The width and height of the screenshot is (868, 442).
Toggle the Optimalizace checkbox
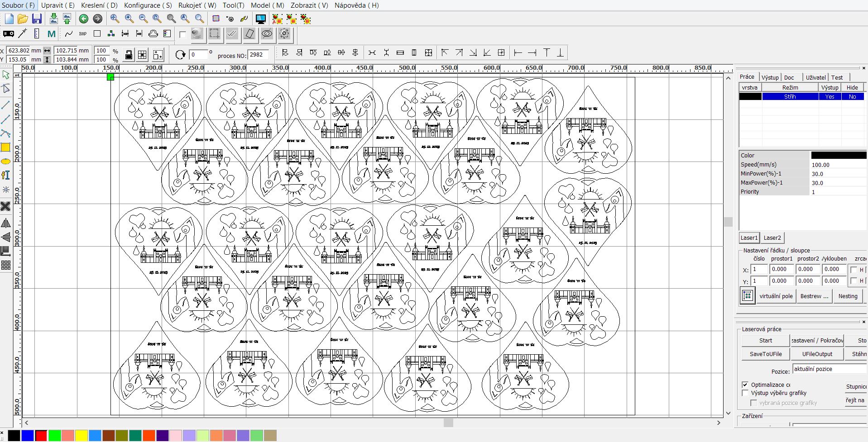point(745,385)
